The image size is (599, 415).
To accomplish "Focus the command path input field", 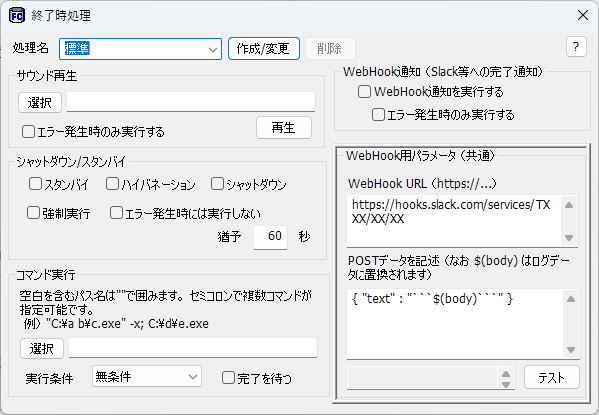I will click(x=193, y=348).
